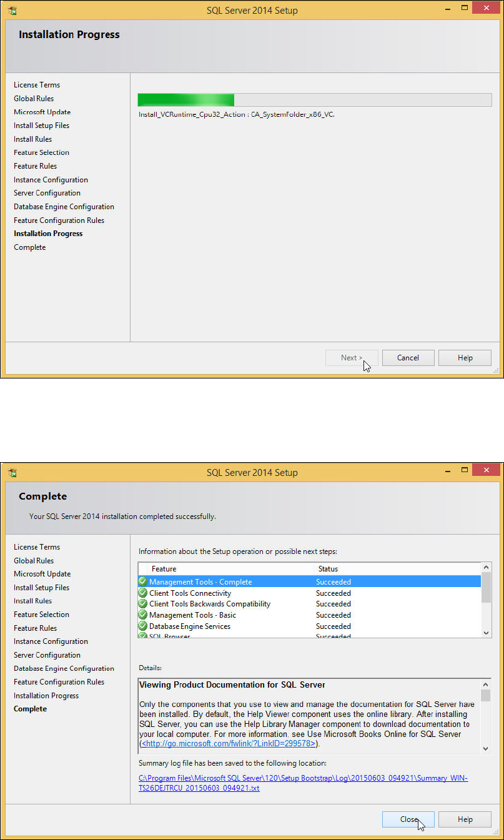The width and height of the screenshot is (504, 840).
Task: Click Installation Progress step in Complete window sidebar
Action: (x=46, y=696)
